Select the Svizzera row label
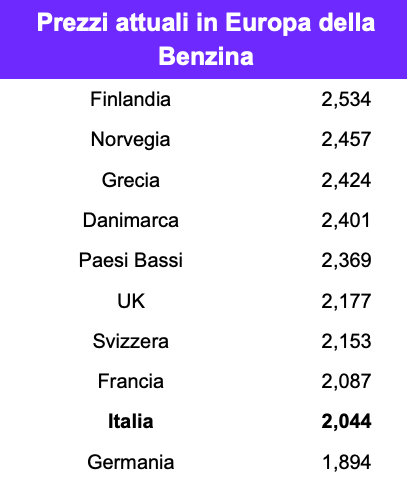The height and width of the screenshot is (479, 407). (x=131, y=341)
